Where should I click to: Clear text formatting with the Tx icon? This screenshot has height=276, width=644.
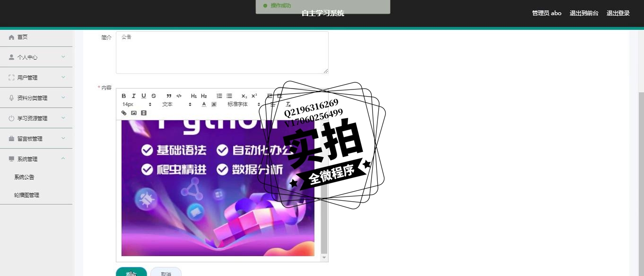(x=288, y=104)
